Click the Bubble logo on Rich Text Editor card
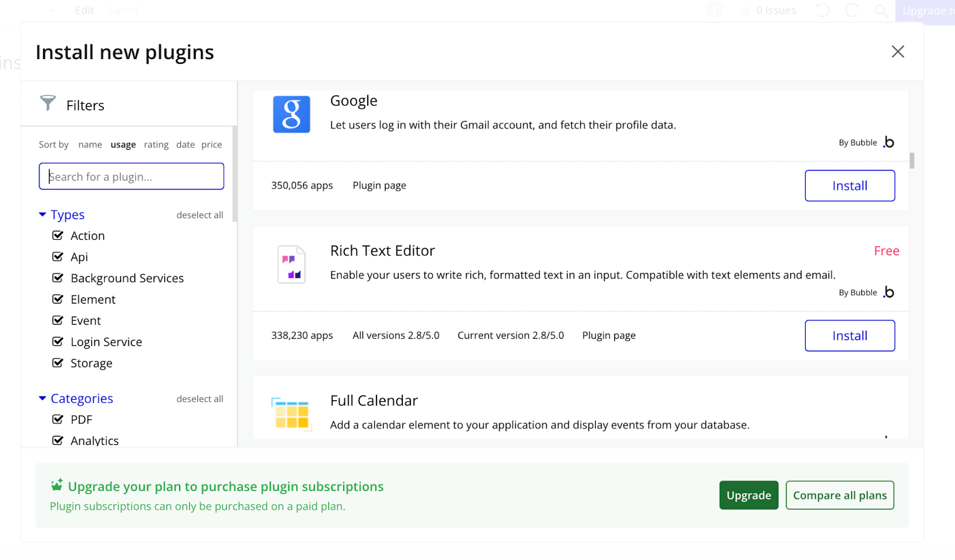The height and width of the screenshot is (560, 955). pos(889,292)
